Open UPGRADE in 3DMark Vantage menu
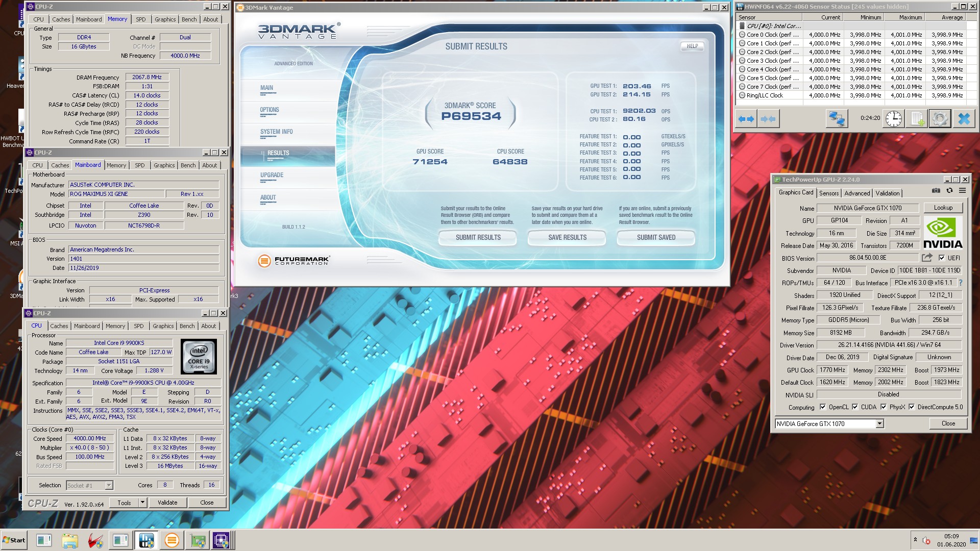 [272, 175]
